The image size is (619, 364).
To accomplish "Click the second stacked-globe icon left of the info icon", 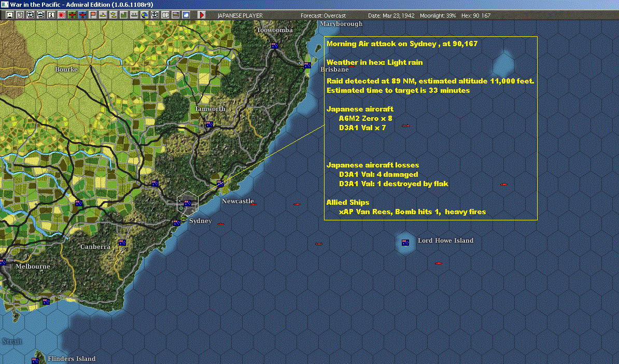I will (x=40, y=15).
